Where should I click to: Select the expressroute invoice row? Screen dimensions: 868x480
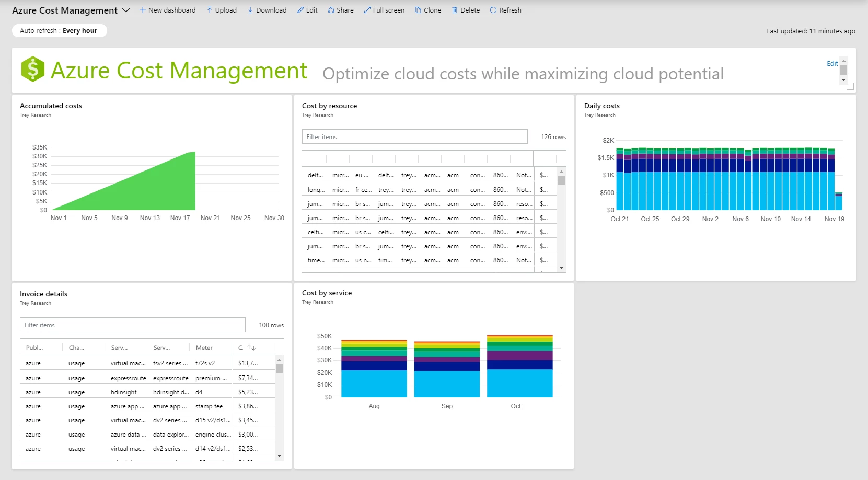(148, 378)
